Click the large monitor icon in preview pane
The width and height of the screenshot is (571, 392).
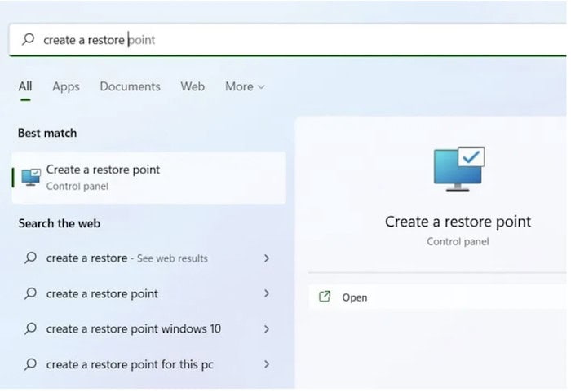(x=458, y=169)
